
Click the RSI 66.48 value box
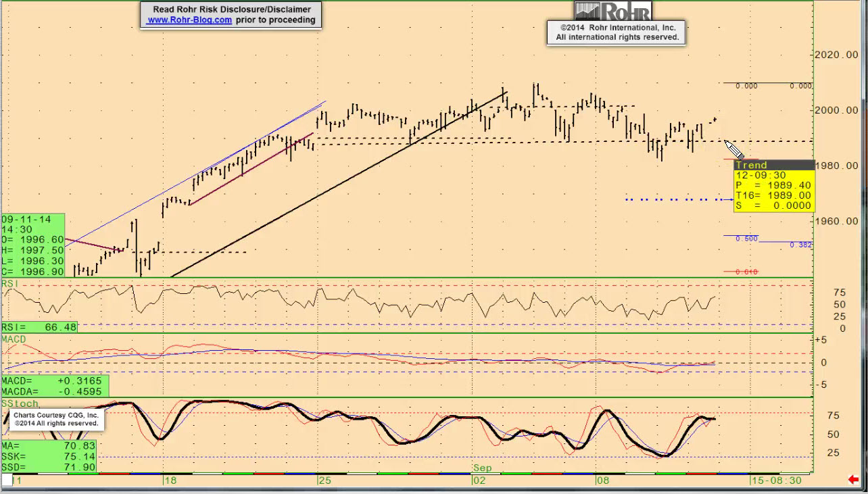pyautogui.click(x=39, y=327)
